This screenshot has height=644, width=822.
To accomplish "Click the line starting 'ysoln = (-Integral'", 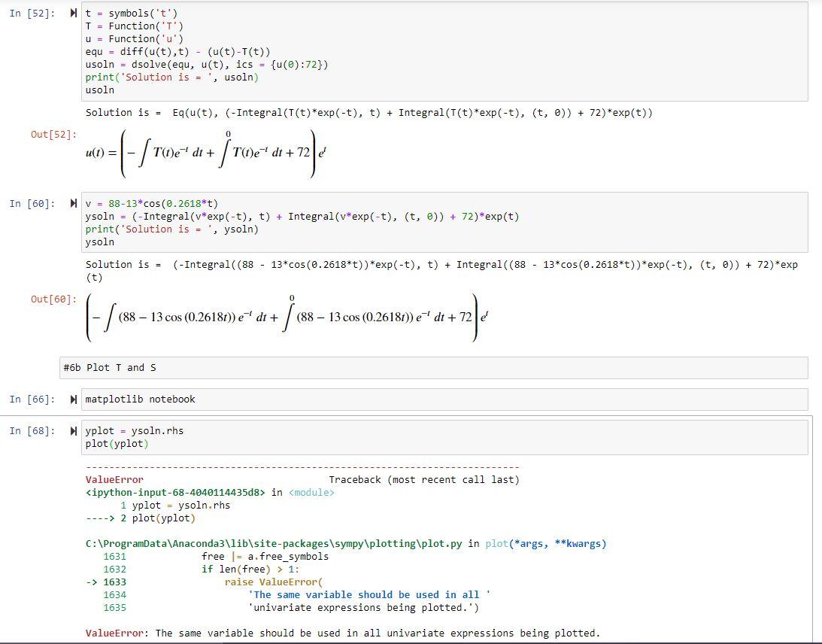I will tap(302, 217).
